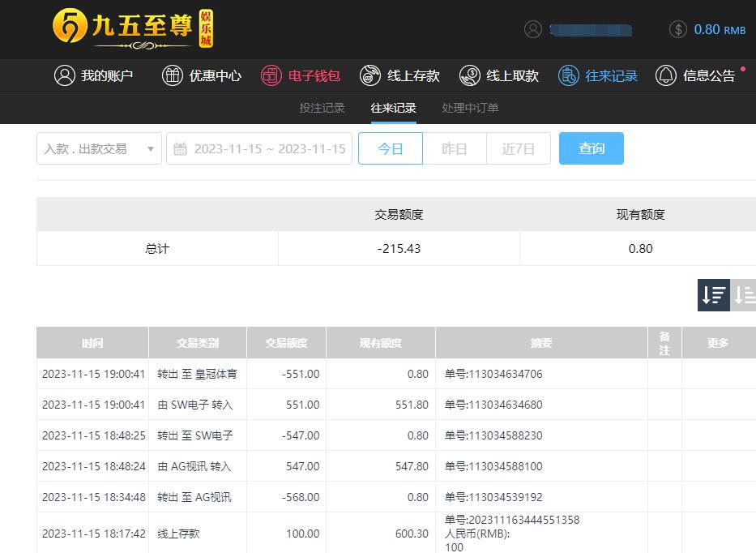Select the 今日 date filter
This screenshot has width=756, height=553.
(391, 148)
